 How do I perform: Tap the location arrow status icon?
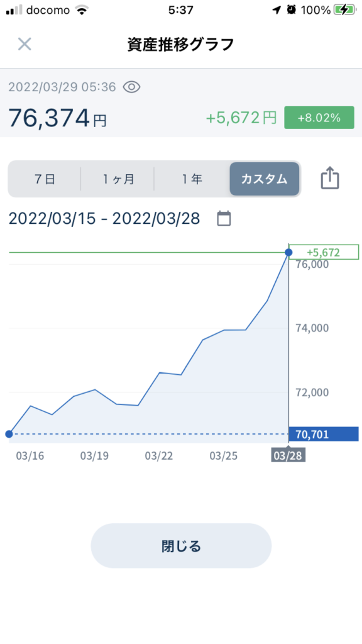pos(277,10)
